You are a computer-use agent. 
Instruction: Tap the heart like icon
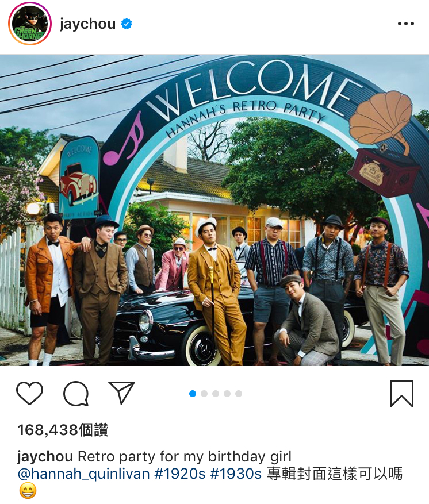point(29,393)
